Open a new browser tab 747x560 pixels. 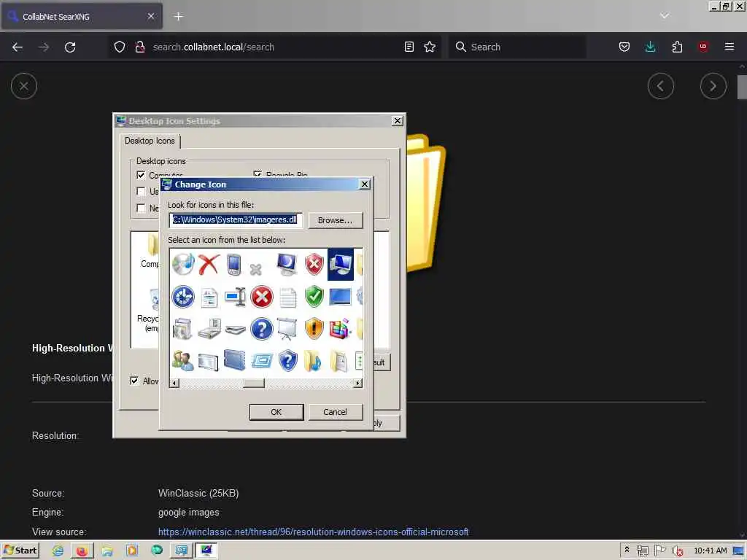click(178, 17)
